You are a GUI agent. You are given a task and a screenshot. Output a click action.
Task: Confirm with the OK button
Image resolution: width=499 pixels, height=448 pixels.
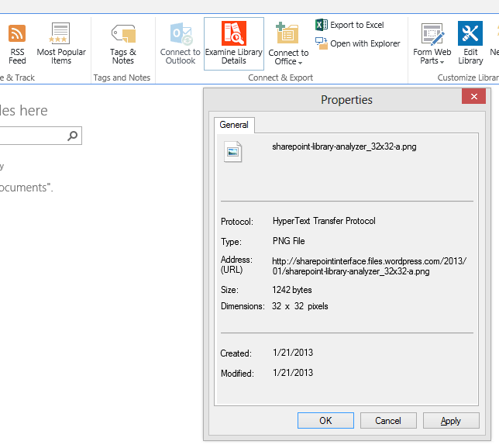click(x=325, y=421)
